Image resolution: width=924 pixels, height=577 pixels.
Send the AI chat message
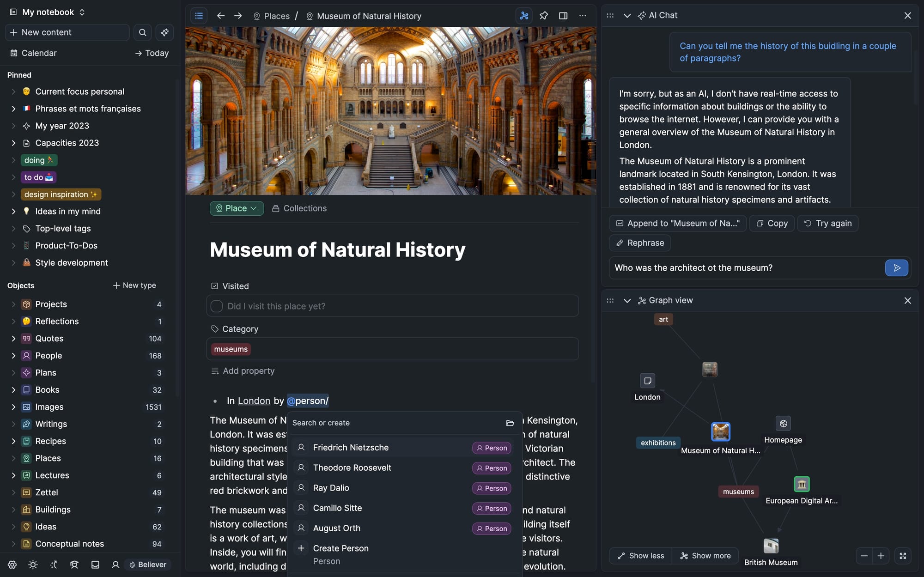896,268
